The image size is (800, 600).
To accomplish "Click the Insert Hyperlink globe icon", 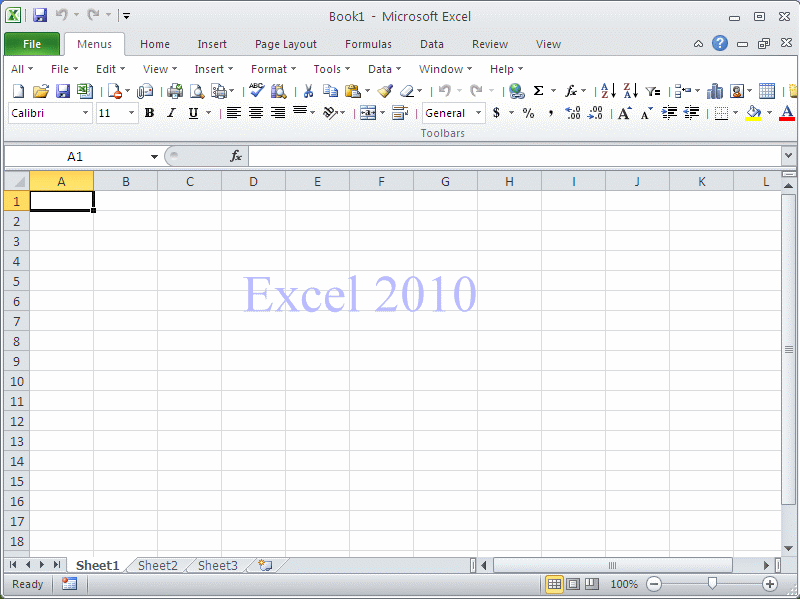I will click(517, 91).
